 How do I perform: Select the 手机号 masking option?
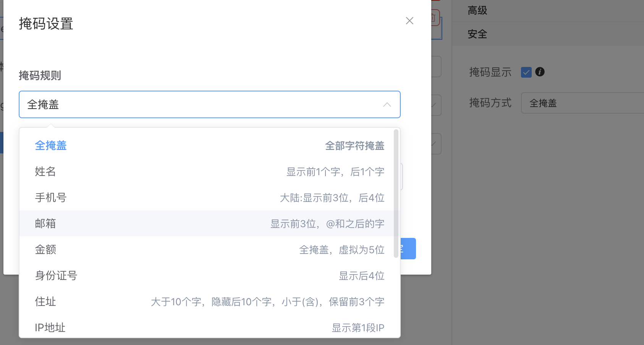(x=51, y=198)
